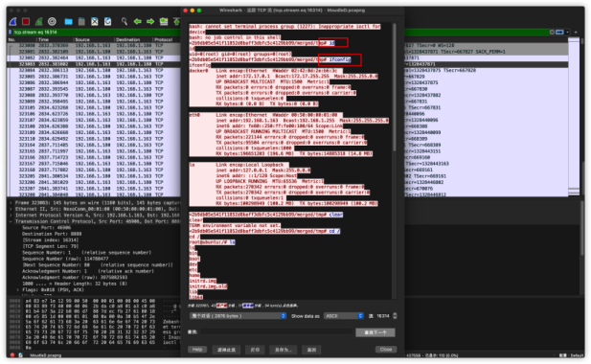The width and height of the screenshot is (591, 364).
Task: Click the Print button in the stream dialog
Action: [x=255, y=350]
